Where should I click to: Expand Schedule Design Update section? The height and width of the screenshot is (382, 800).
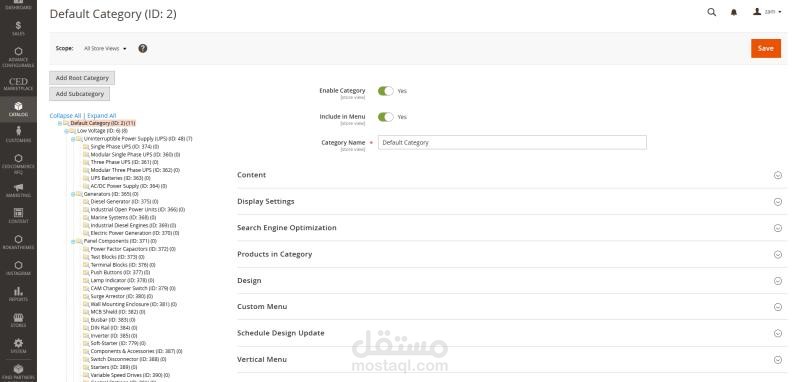point(512,333)
